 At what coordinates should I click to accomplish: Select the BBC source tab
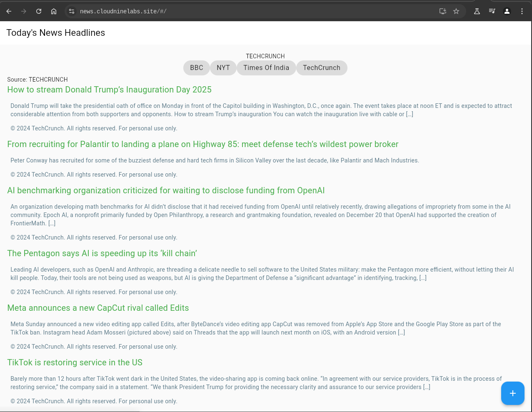pyautogui.click(x=197, y=68)
